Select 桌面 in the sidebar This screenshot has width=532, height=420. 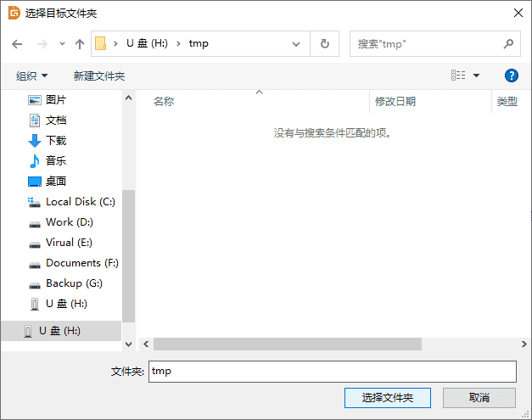pos(56,182)
